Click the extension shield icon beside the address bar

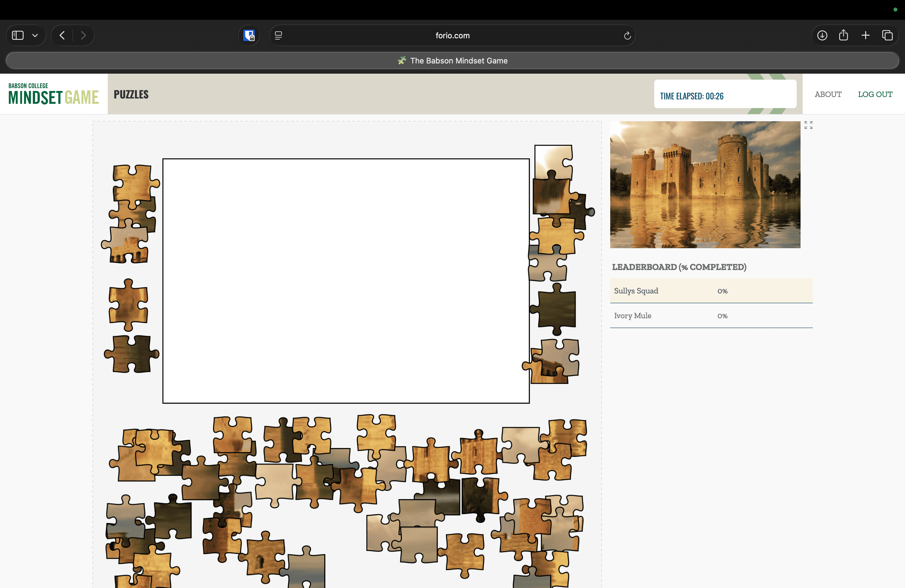click(249, 35)
